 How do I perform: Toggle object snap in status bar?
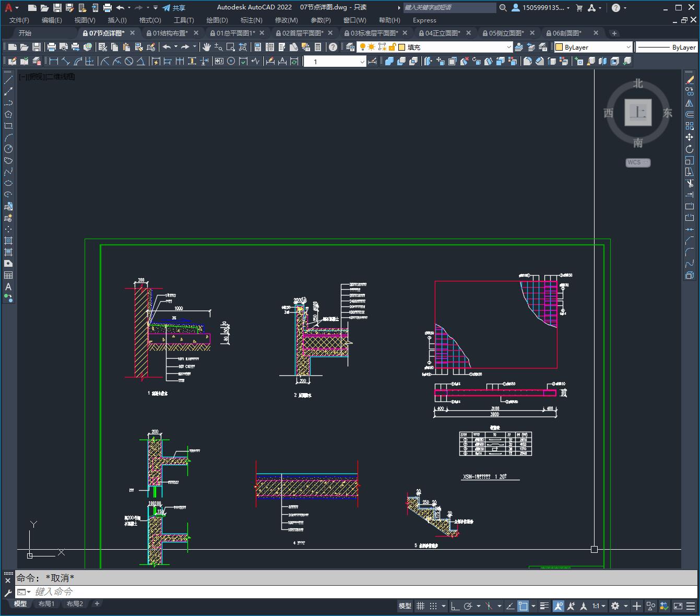click(x=523, y=606)
